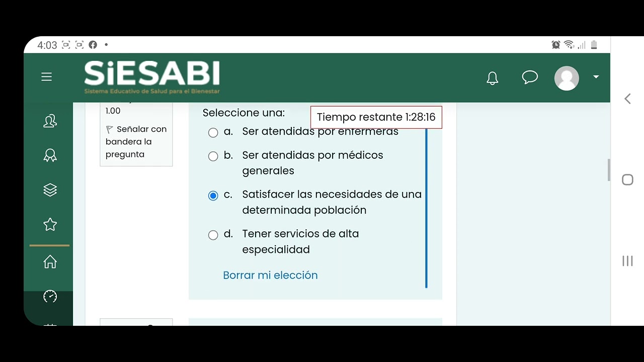Image resolution: width=644 pixels, height=362 pixels.
Task: Click Borrar mi elección link
Action: pos(270,275)
